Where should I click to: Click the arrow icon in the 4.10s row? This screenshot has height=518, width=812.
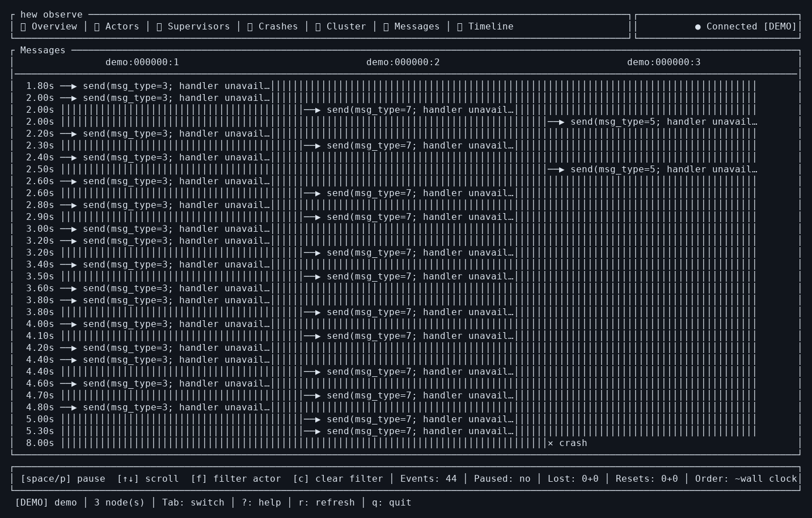tap(312, 336)
